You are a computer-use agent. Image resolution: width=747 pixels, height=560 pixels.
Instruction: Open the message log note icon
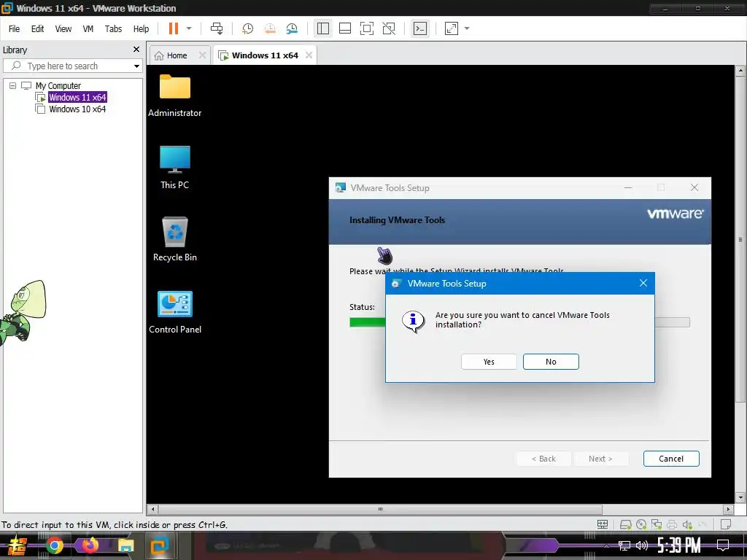[x=726, y=525]
